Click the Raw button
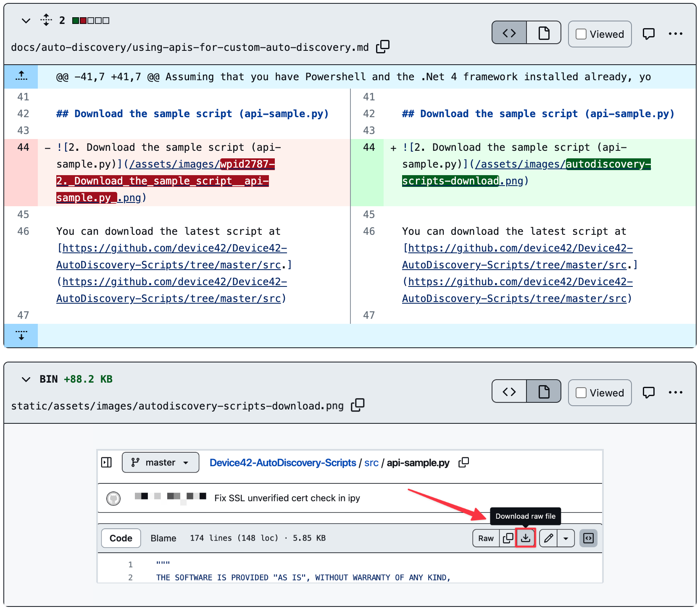Image resolution: width=700 pixels, height=609 pixels. 486,538
